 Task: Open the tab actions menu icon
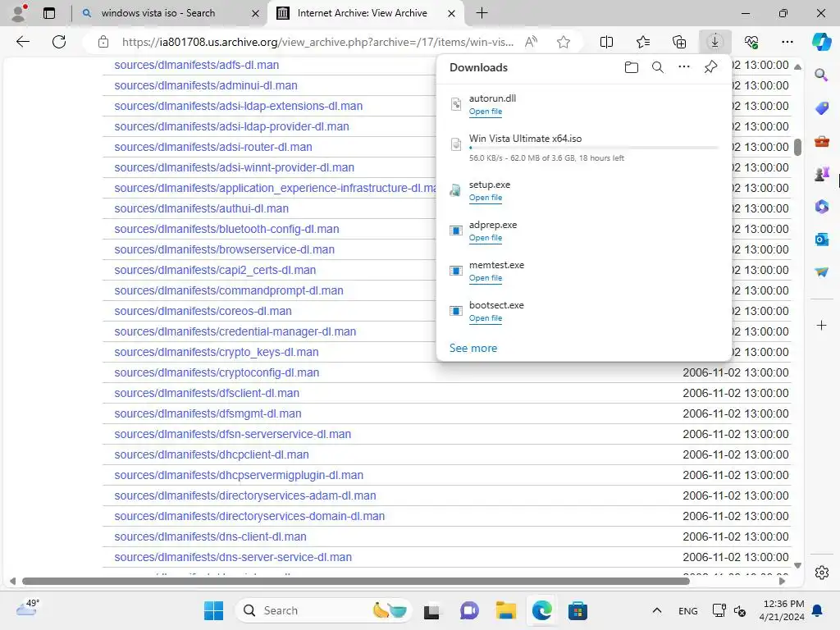[49, 13]
